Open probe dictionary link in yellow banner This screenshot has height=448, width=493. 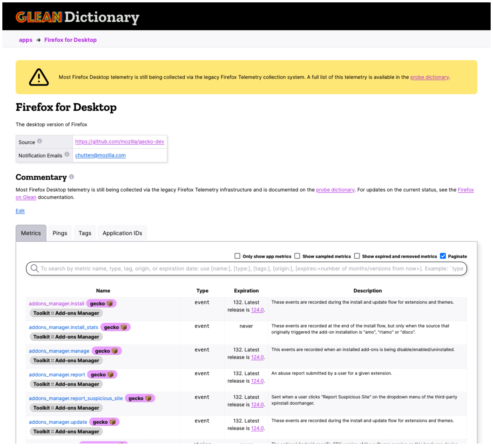(430, 77)
